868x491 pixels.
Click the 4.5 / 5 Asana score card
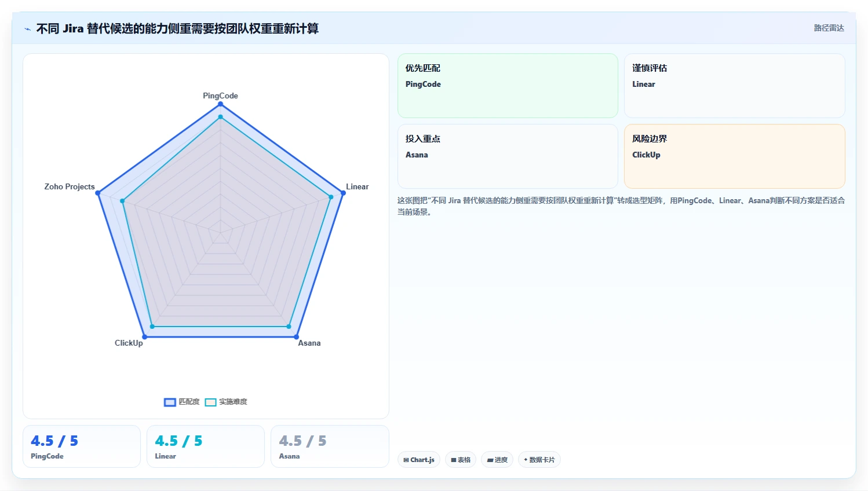click(x=330, y=446)
